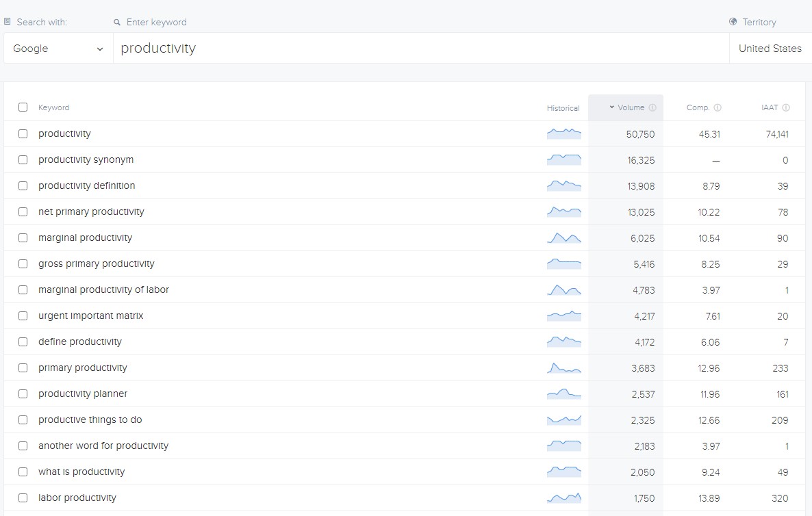The height and width of the screenshot is (516, 812).
Task: Tick the productivity definition checkbox
Action: (x=23, y=185)
